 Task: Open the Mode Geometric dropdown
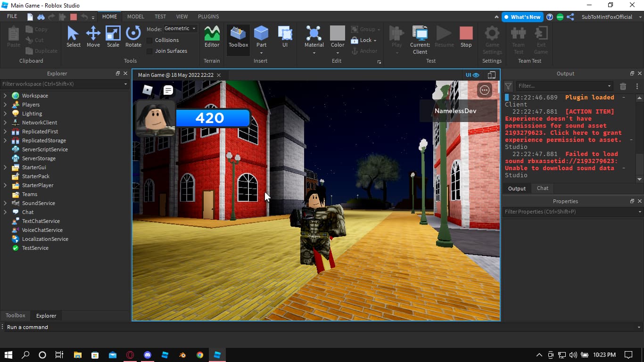click(x=181, y=29)
